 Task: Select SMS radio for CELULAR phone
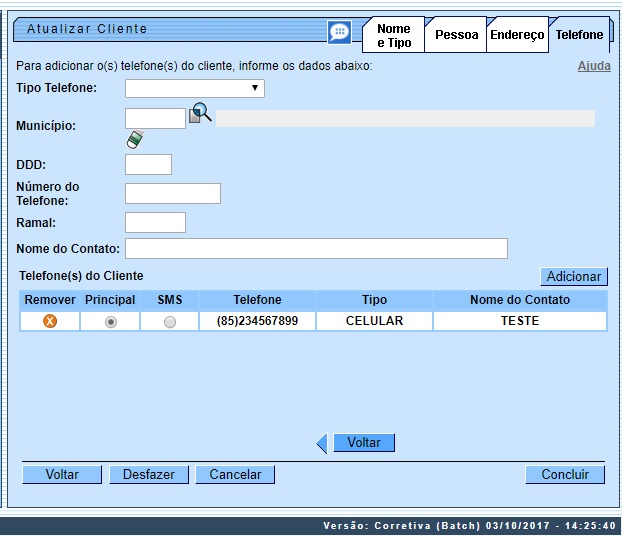tap(169, 322)
